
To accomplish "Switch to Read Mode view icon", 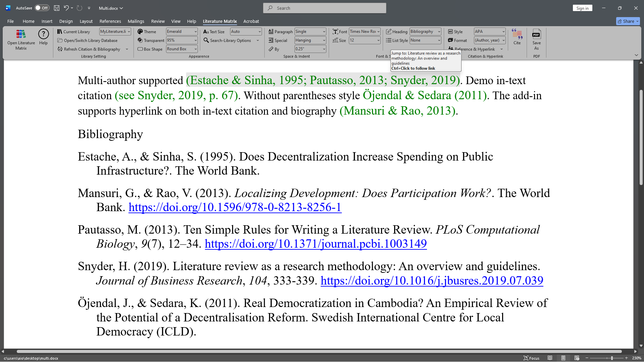I will click(x=550, y=358).
